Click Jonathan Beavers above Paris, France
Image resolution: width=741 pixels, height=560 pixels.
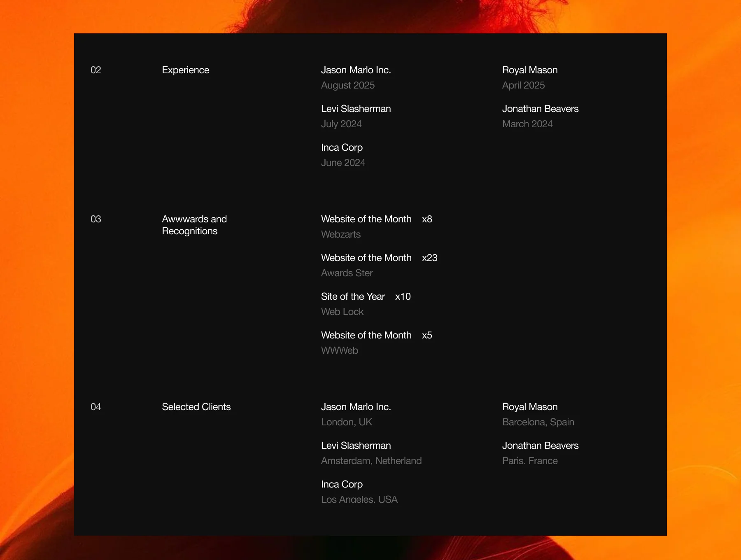point(541,446)
